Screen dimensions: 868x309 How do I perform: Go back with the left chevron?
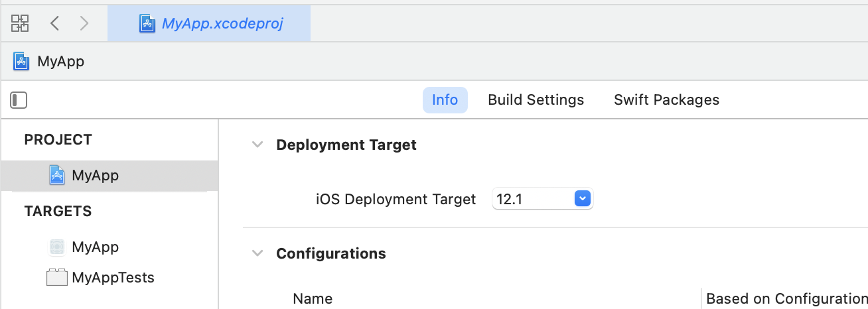click(x=55, y=24)
